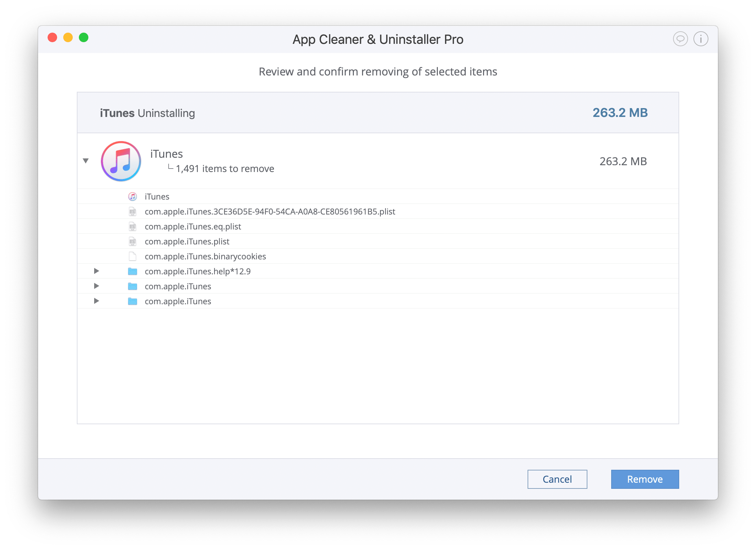Click the first com.apple.iTunes folder icon

pyautogui.click(x=133, y=287)
